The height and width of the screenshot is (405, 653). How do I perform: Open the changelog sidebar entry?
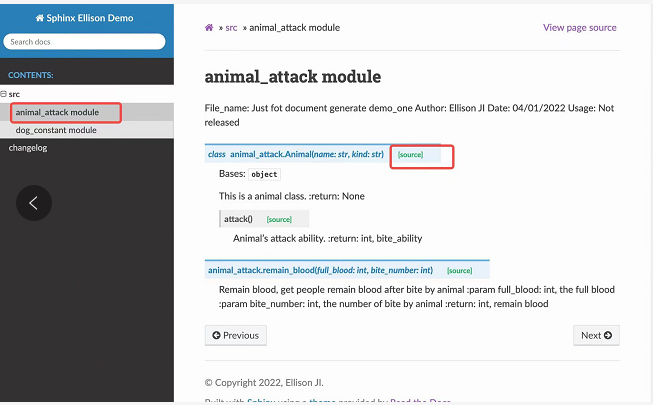(28, 148)
